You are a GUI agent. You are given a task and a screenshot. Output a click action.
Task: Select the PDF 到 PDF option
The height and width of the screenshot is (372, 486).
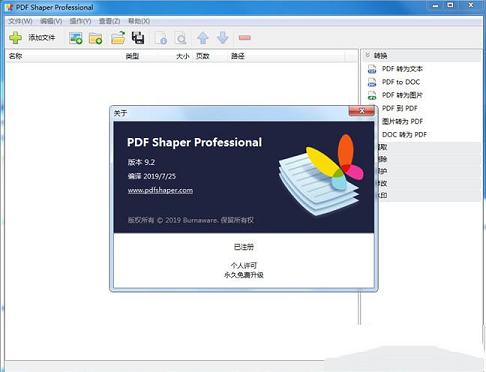pyautogui.click(x=400, y=108)
